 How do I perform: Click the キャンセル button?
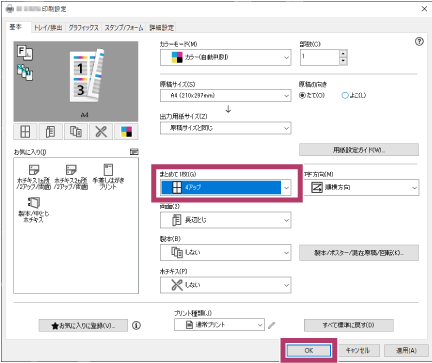click(x=358, y=351)
